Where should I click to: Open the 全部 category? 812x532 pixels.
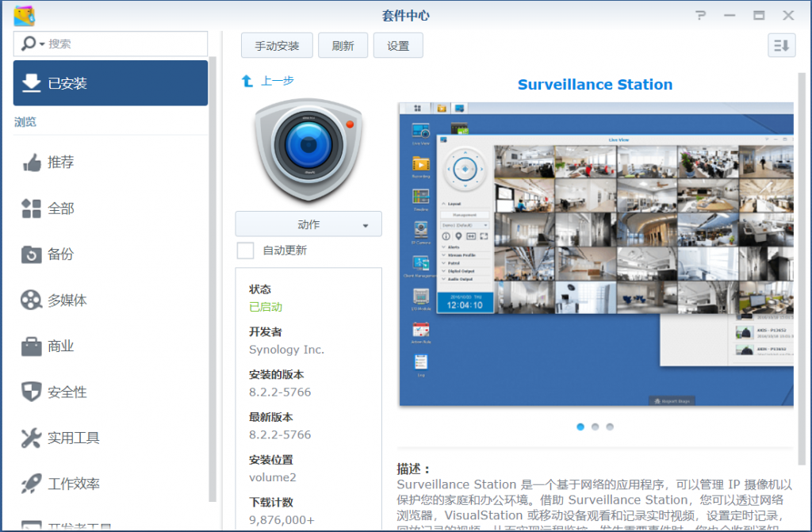(x=110, y=209)
